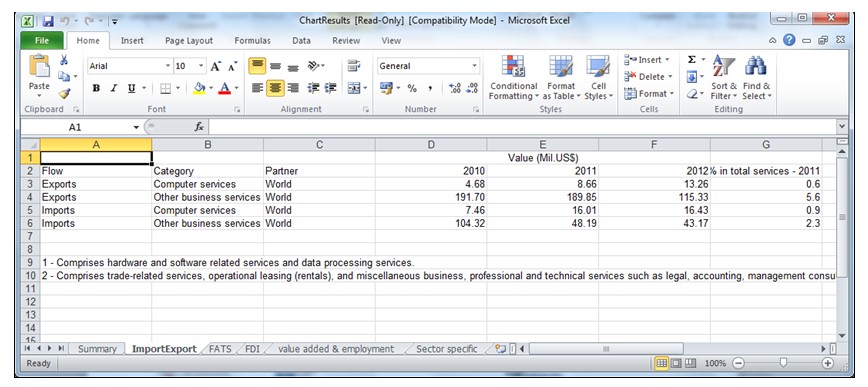
Task: Select cell containing 191.70
Action: click(x=431, y=197)
